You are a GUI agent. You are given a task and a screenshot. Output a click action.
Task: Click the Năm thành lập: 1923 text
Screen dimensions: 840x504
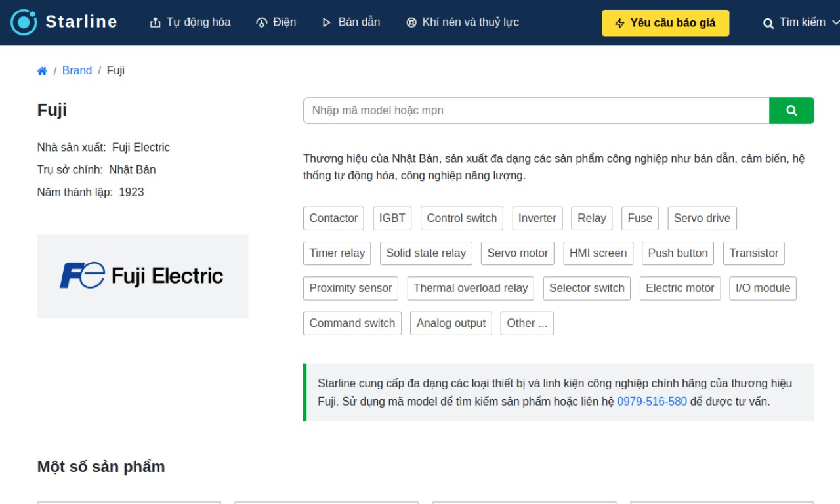(91, 192)
